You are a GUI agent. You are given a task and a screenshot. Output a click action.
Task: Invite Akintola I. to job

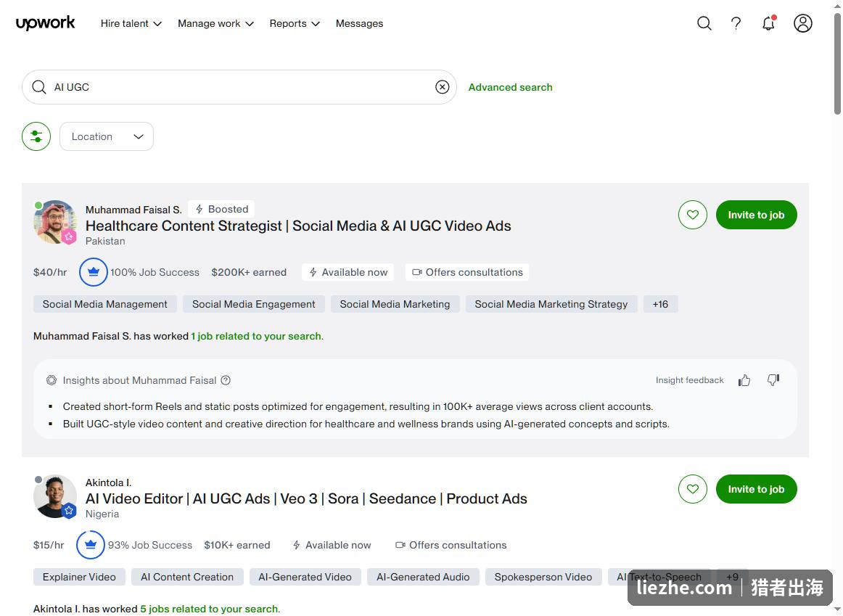pos(756,489)
